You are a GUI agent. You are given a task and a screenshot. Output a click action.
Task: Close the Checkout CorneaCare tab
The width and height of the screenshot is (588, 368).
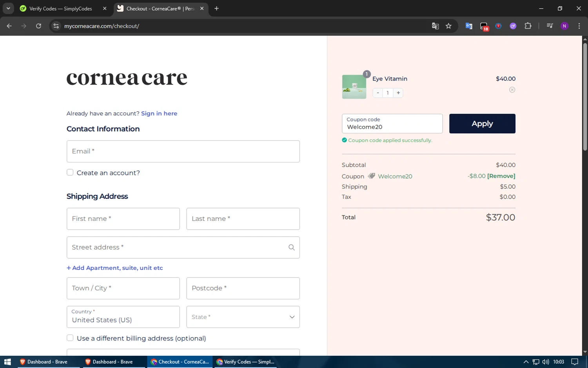[x=202, y=8]
